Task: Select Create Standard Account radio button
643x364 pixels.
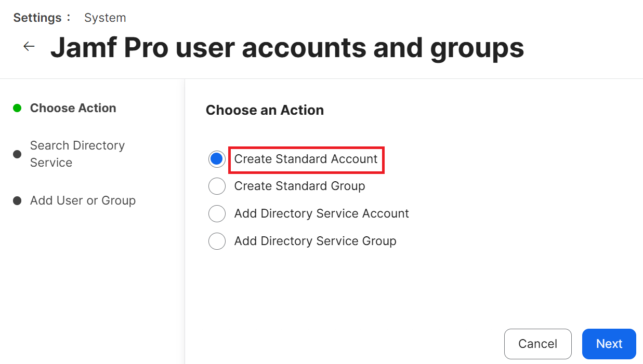Action: [x=217, y=159]
